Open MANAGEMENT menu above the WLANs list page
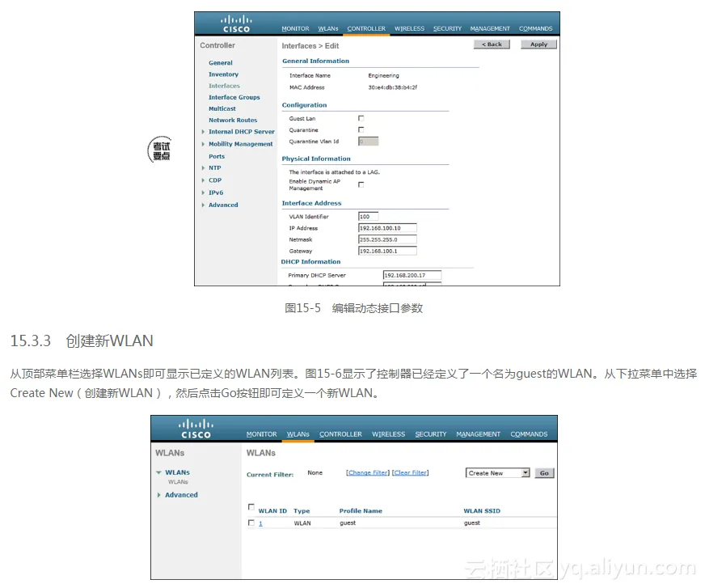Screen dimensions: 705x588 point(479,434)
